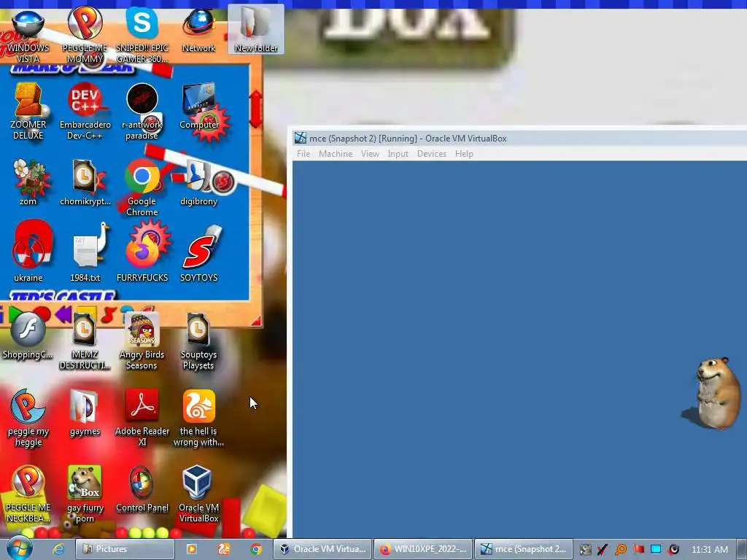Click the Windows Start orb
The width and height of the screenshot is (747, 560).
tap(19, 548)
